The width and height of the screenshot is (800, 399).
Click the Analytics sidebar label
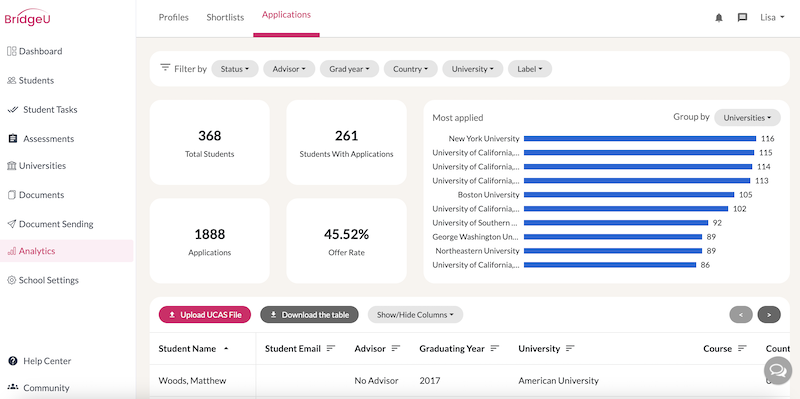pos(37,251)
